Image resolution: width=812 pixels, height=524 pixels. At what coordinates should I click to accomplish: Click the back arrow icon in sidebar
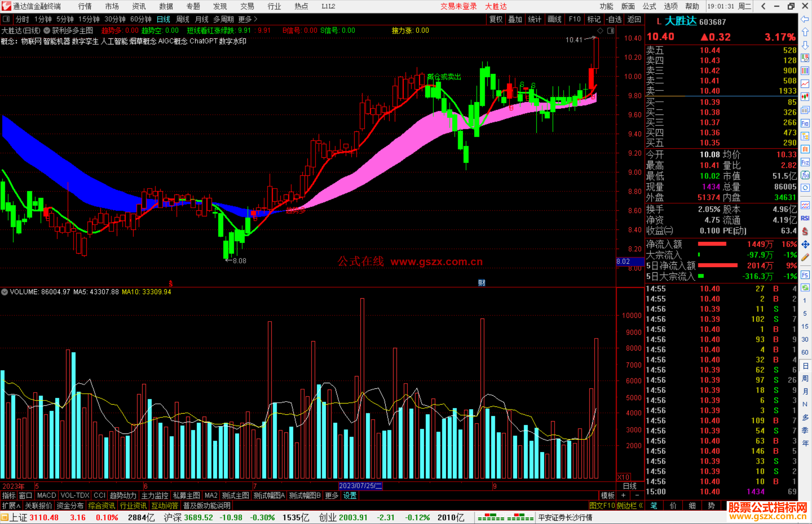(x=805, y=19)
